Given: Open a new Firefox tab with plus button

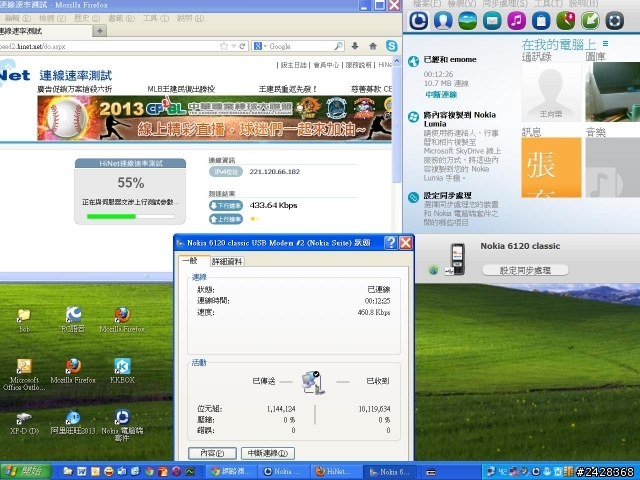Looking at the screenshot, I should tap(100, 31).
